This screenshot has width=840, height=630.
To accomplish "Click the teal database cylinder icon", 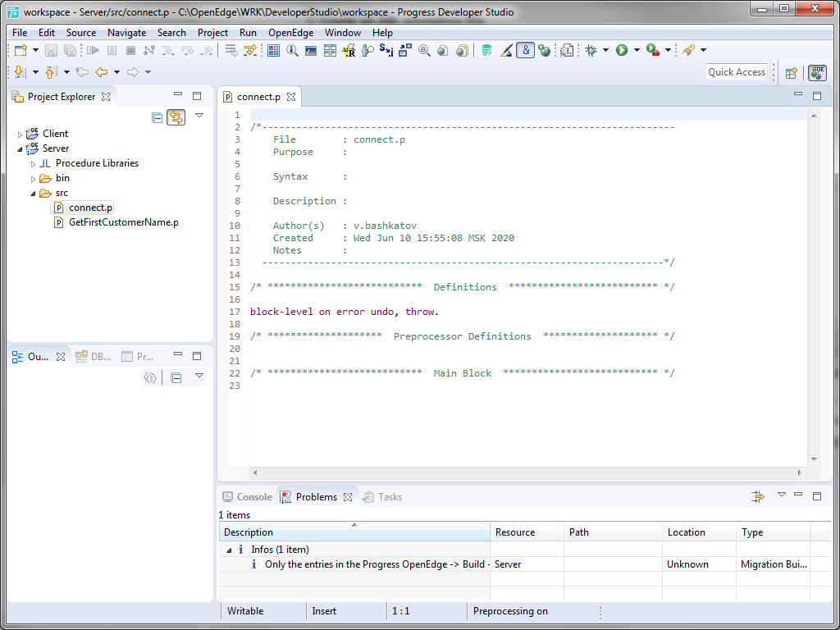I will coord(486,50).
